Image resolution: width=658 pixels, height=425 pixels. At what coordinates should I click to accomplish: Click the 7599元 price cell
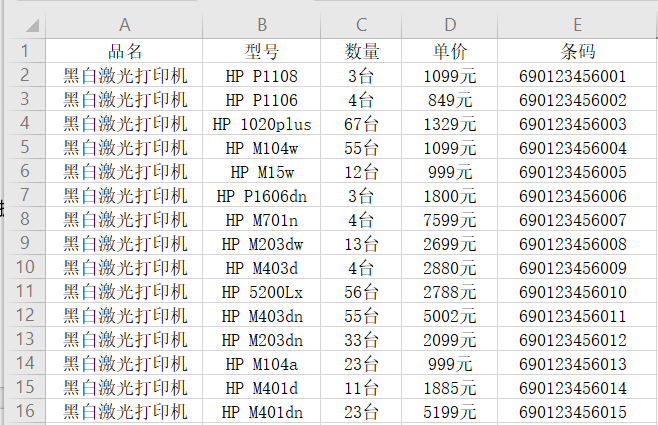[450, 220]
